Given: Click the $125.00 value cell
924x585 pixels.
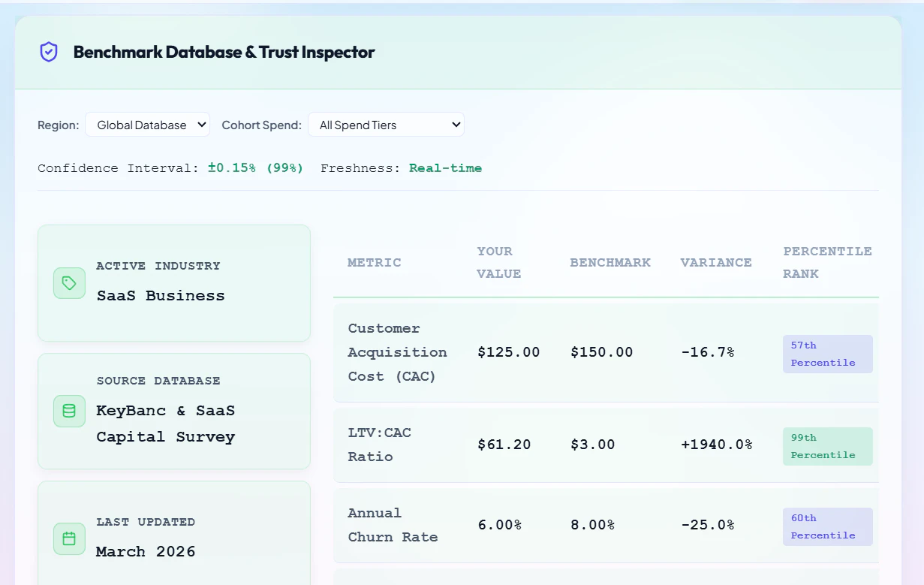Looking at the screenshot, I should coord(508,352).
